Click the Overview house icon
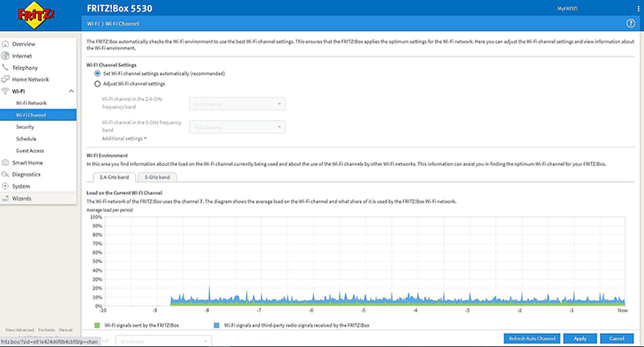This screenshot has width=644, height=347. tap(5, 44)
